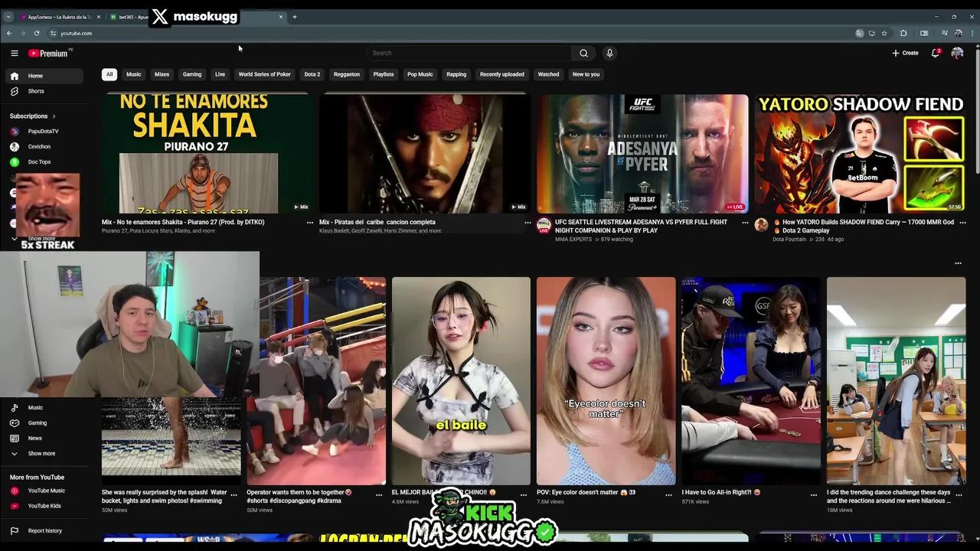Click the YouTube Premium logo
This screenshot has width=980, height=551.
(49, 53)
